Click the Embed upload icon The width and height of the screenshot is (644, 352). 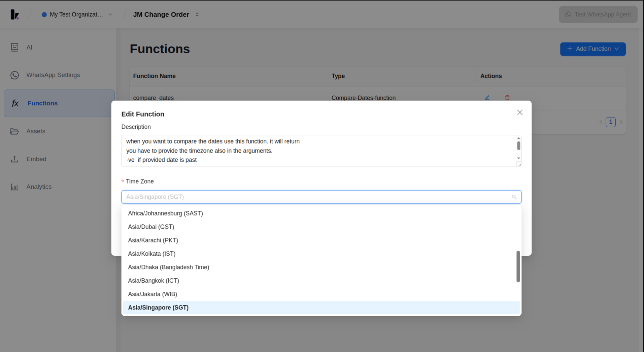tap(14, 159)
